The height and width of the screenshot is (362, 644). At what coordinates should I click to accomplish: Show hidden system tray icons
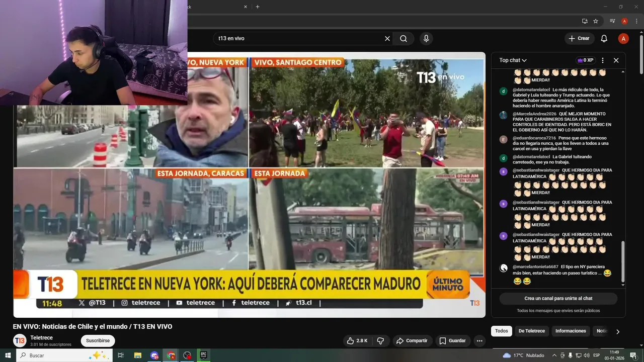(554, 355)
